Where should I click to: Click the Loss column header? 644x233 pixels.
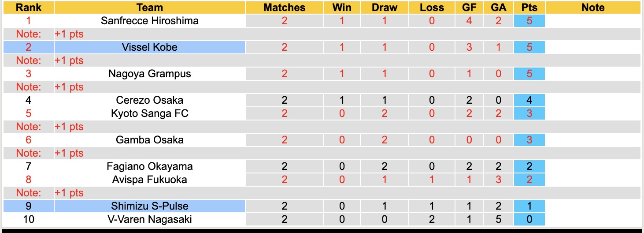tap(432, 8)
